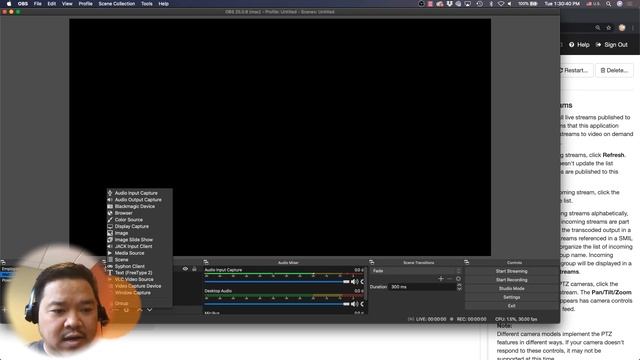Viewport: 640px width, 360px height.
Task: Add Text (FreeType 2) source
Action: [139, 273]
